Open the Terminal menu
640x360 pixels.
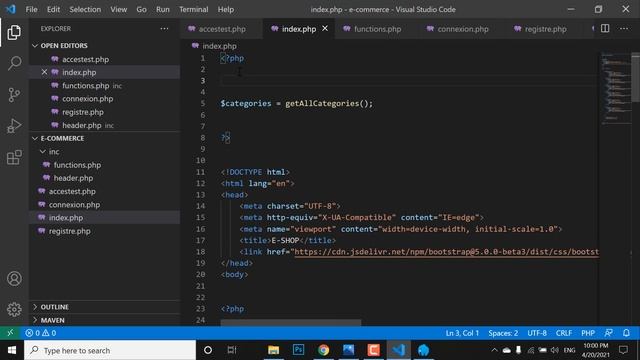[x=193, y=9]
